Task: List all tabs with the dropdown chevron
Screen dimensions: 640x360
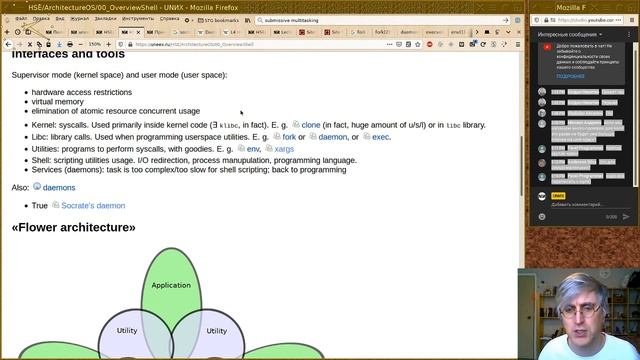Action: 508,32
